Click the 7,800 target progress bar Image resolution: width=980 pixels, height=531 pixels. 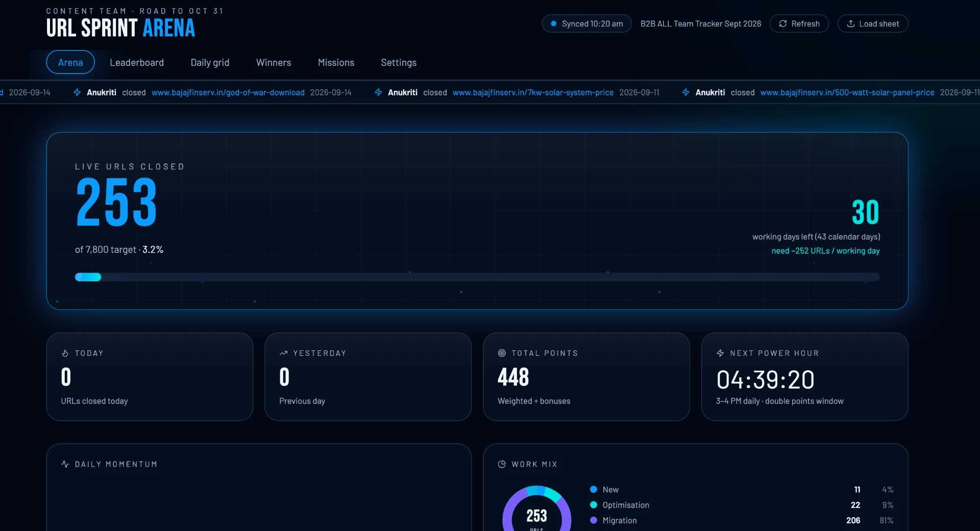pos(477,277)
